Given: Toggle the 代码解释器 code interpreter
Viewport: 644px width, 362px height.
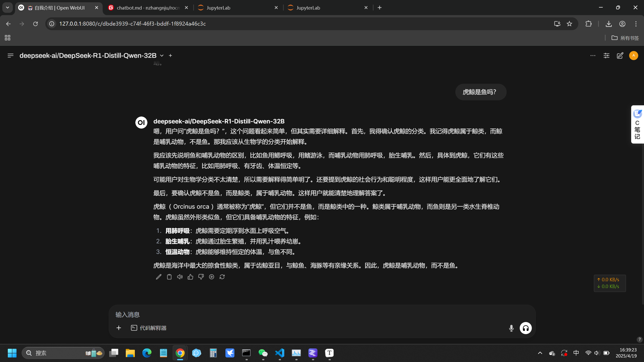Looking at the screenshot, I should tap(149, 328).
